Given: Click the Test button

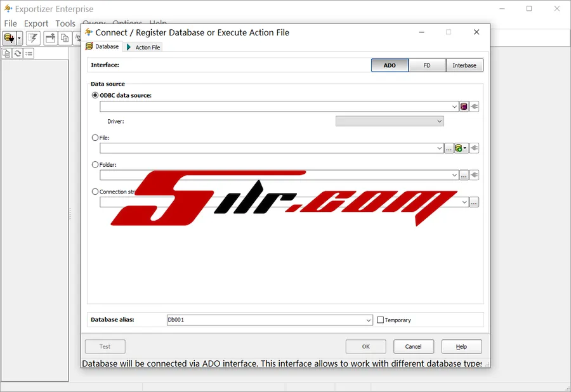Looking at the screenshot, I should pyautogui.click(x=105, y=346).
